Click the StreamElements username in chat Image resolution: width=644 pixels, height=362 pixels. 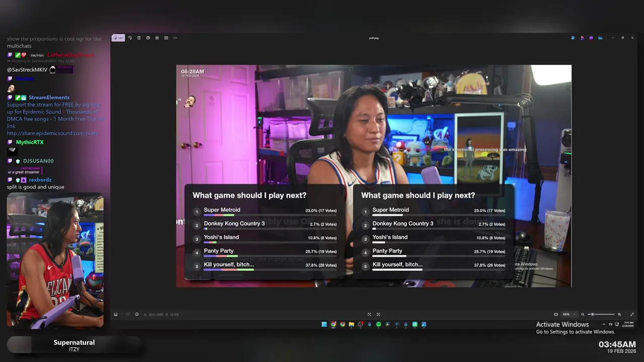click(x=49, y=98)
